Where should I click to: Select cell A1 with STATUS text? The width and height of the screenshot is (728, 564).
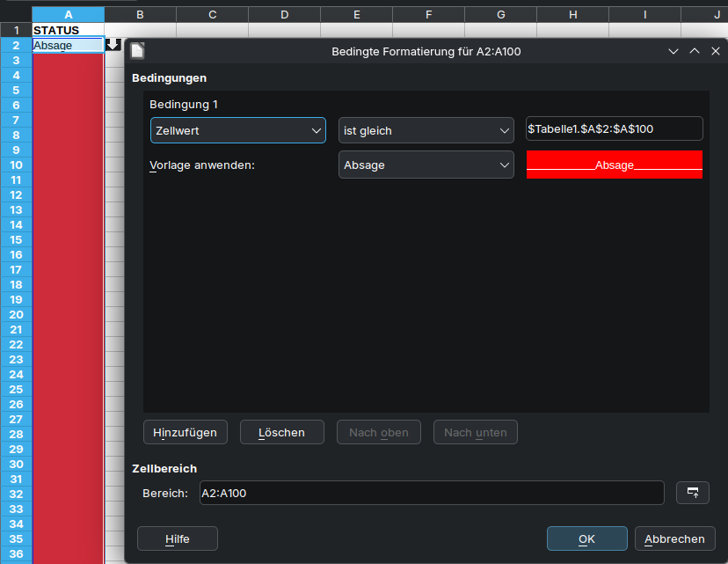pos(69,30)
